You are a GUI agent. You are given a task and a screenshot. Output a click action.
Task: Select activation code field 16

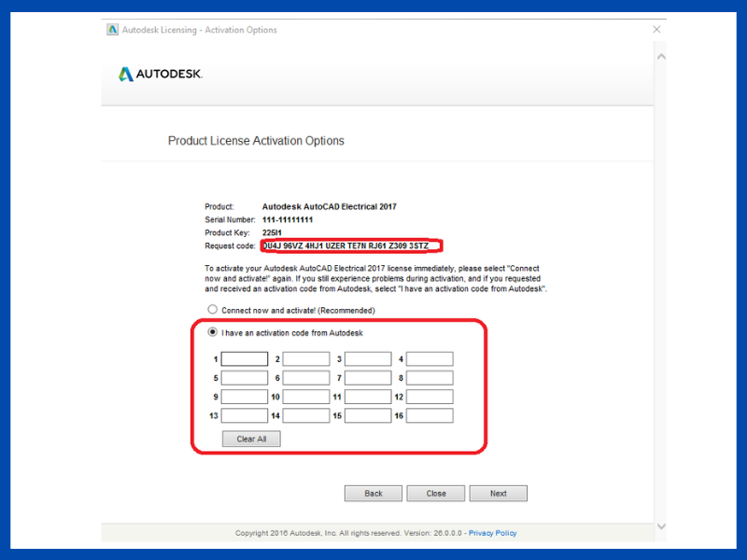430,416
